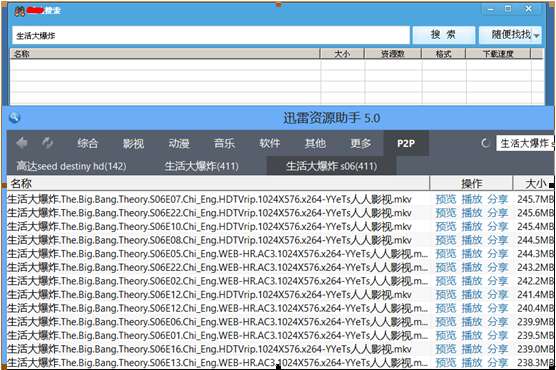Screen dimensions: 556x370
Task: Select the S06E10 HDTVrip file row
Action: point(280,226)
